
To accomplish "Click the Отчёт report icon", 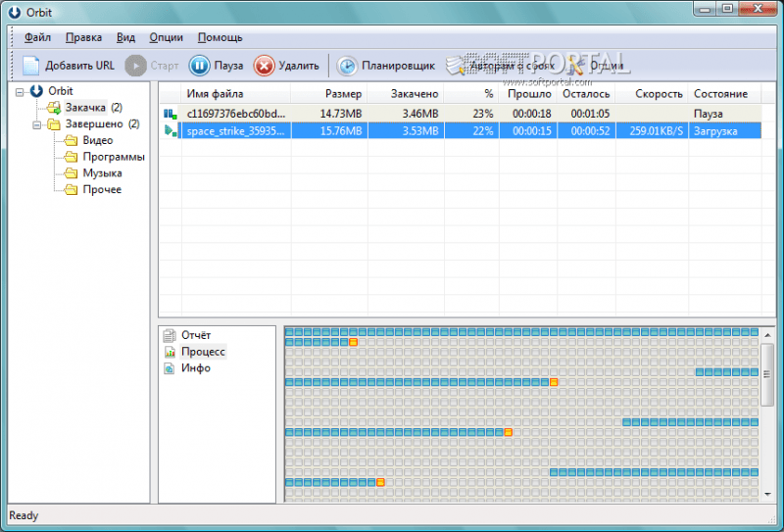I will point(170,335).
